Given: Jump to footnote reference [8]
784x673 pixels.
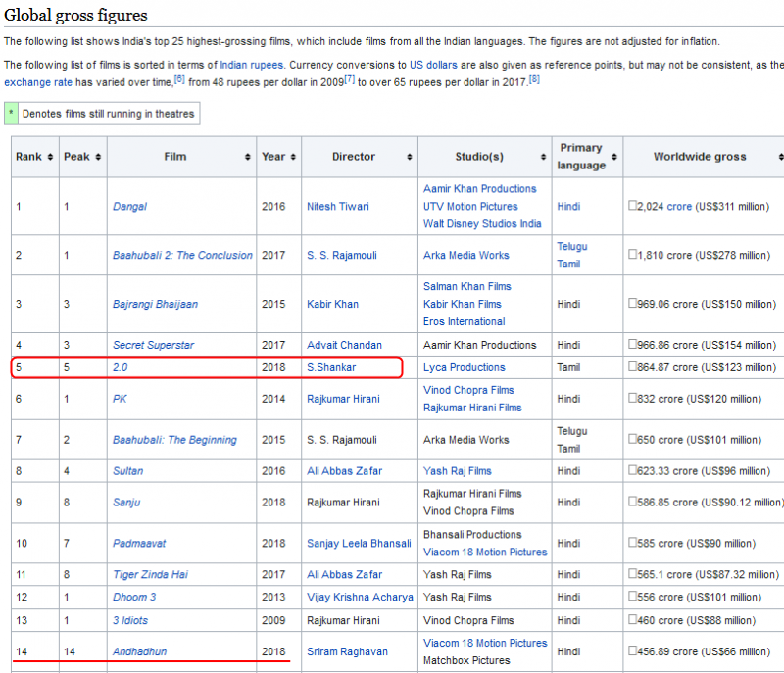Looking at the screenshot, I should (x=534, y=79).
